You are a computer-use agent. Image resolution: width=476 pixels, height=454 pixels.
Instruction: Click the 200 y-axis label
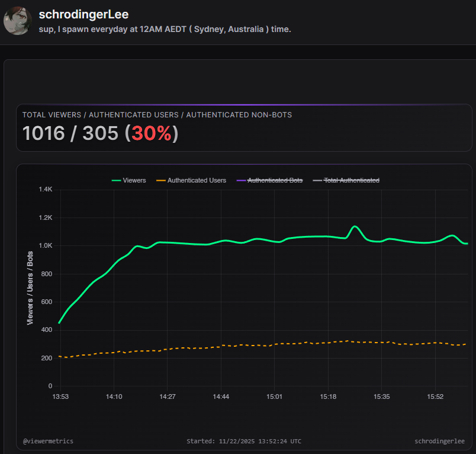click(47, 358)
